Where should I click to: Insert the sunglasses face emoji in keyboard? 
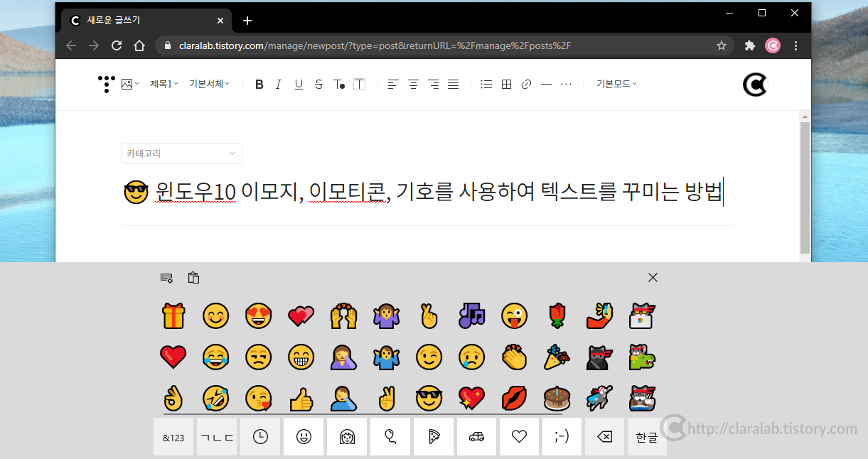429,399
